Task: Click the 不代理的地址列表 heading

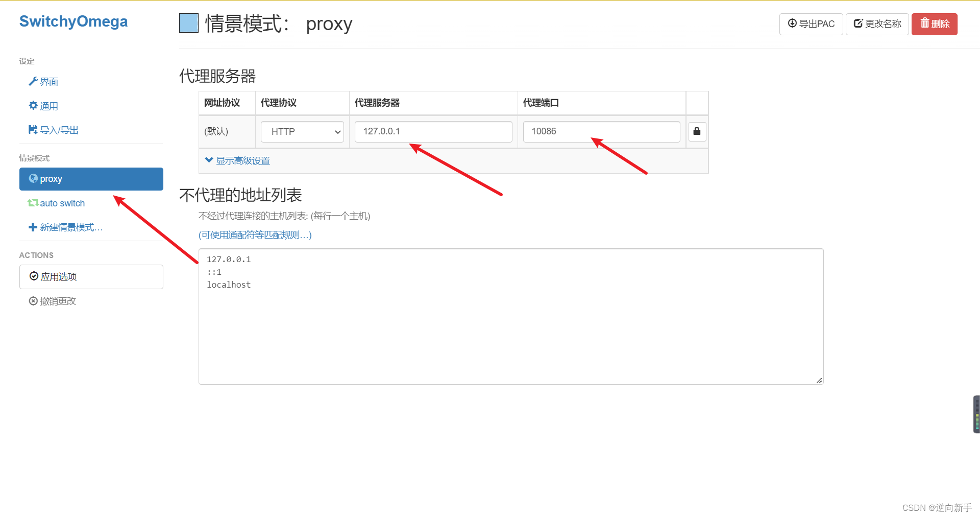Action: click(240, 195)
